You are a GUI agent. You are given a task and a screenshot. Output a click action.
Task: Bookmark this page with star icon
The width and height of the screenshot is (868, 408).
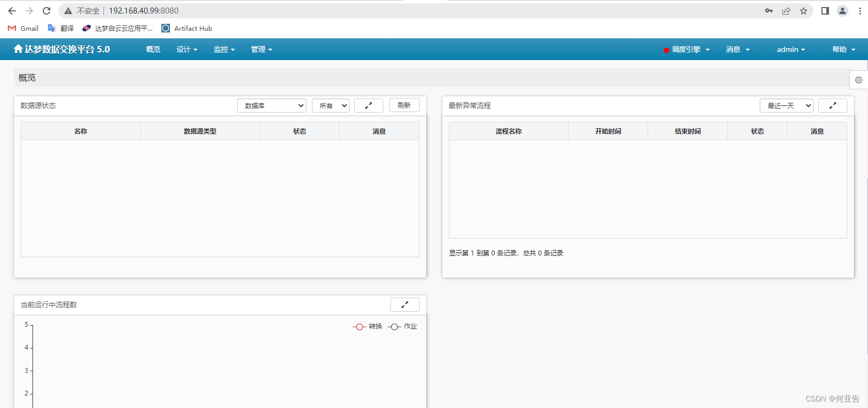(804, 11)
